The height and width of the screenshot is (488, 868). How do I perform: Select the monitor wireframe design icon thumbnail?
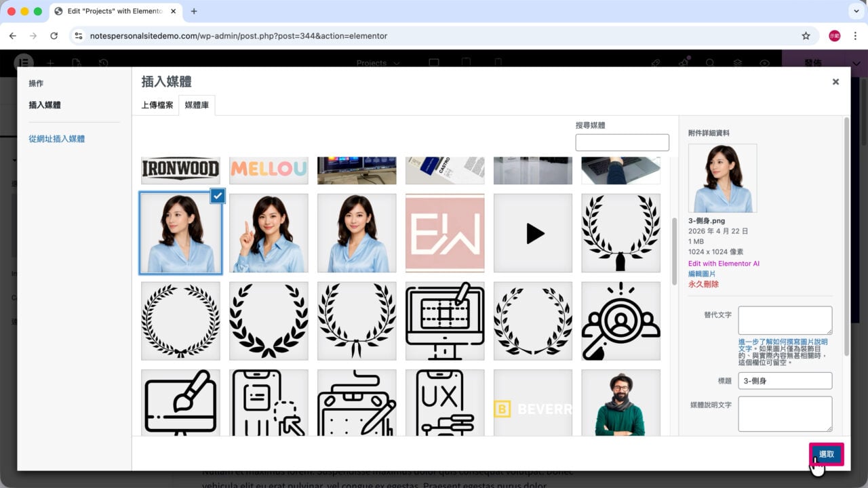445,321
